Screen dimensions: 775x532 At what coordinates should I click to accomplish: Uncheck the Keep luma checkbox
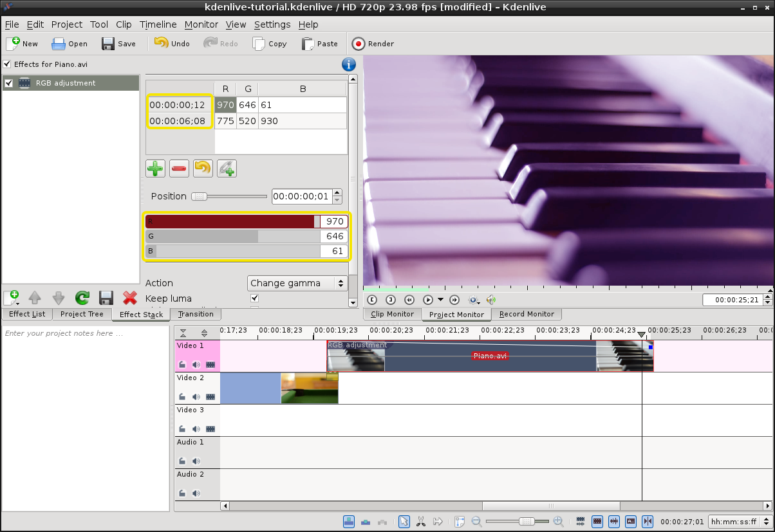[255, 298]
